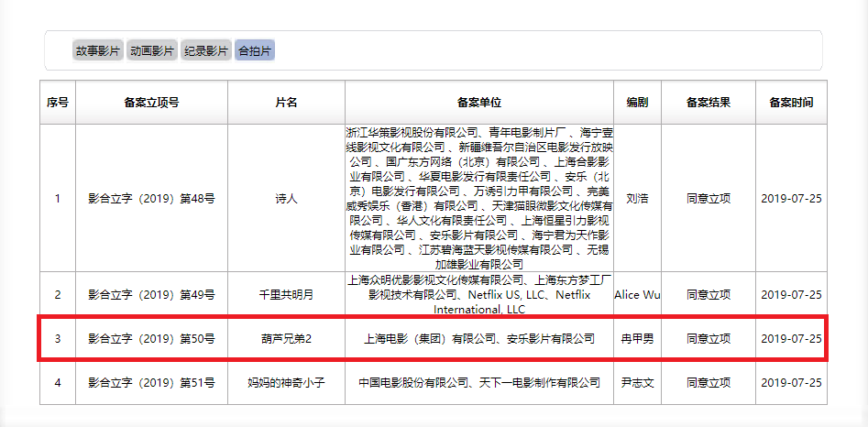Click the 备案立项号 column header
This screenshot has width=868, height=427.
pyautogui.click(x=151, y=103)
